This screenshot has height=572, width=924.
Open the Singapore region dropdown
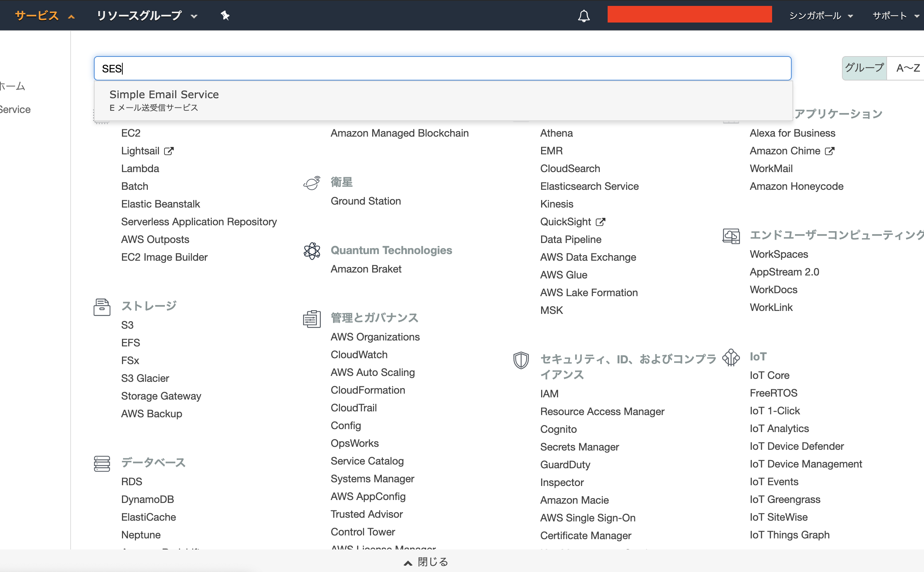[x=820, y=16]
